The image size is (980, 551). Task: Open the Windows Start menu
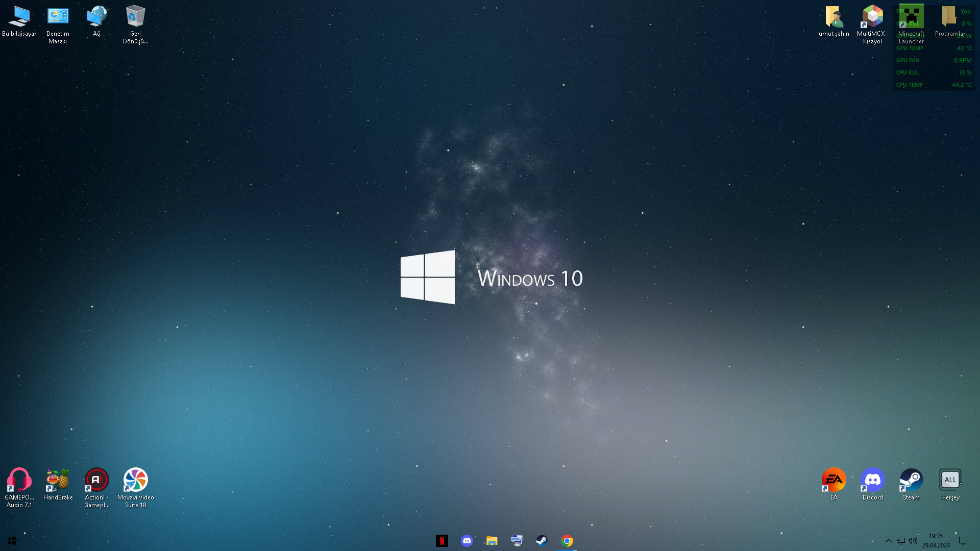coord(12,541)
